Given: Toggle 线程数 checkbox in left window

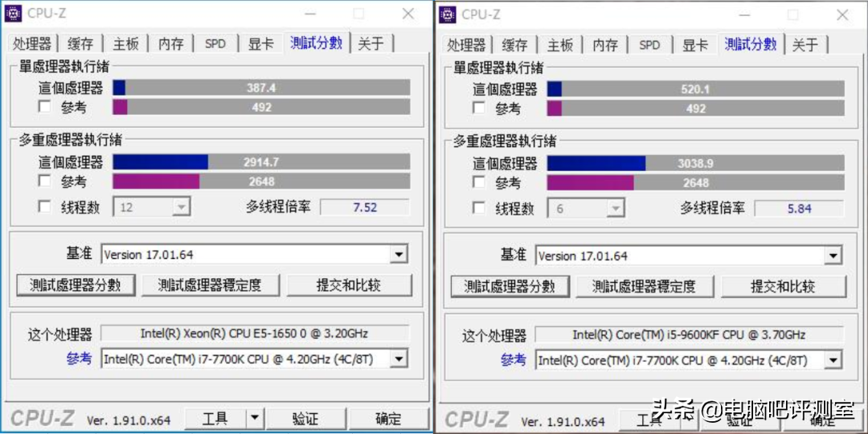Looking at the screenshot, I should (x=45, y=207).
